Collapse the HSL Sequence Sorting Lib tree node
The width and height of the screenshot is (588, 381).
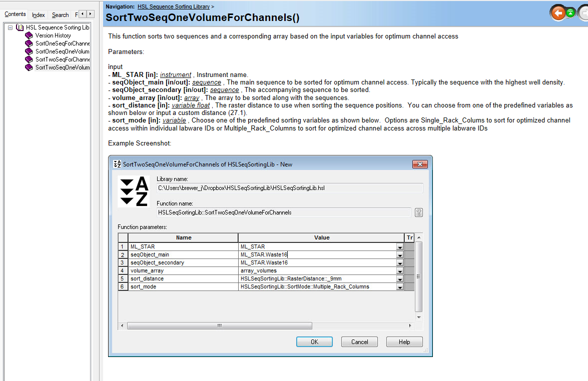coord(10,27)
